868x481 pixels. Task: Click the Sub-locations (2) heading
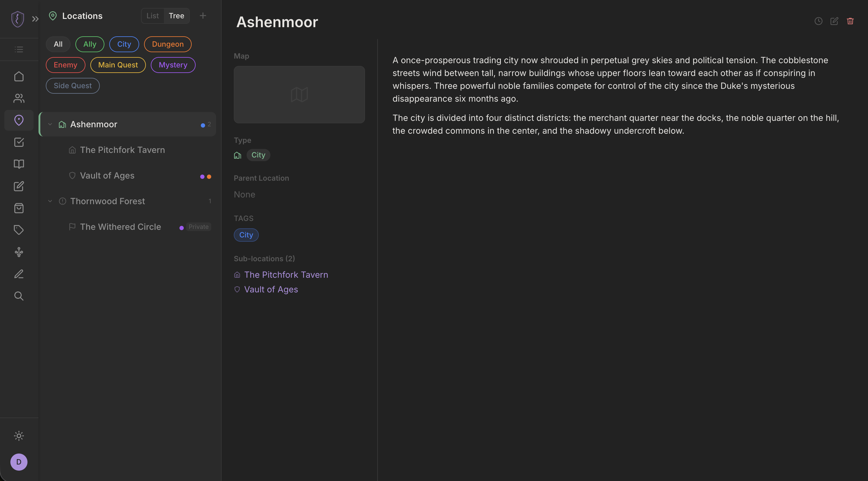tap(264, 259)
